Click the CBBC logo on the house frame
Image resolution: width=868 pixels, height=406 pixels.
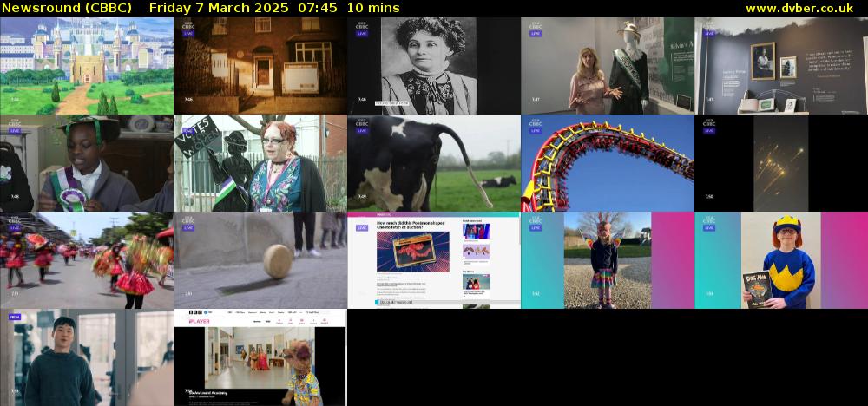(187, 25)
